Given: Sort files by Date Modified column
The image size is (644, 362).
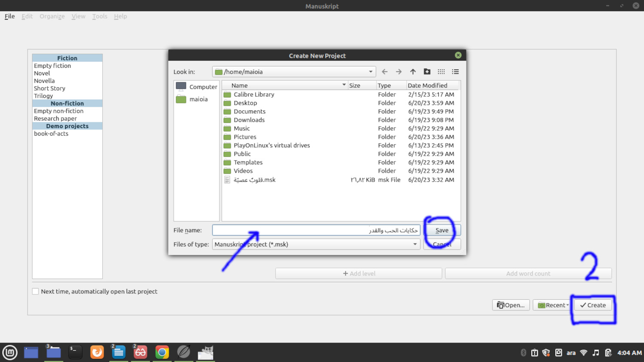Looking at the screenshot, I should click(x=433, y=85).
